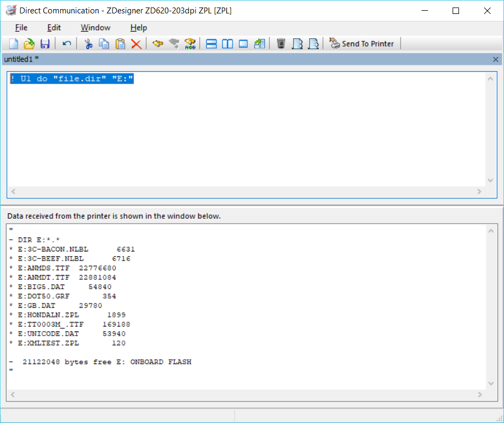The image size is (504, 423).
Task: Click the Replace A to B icon
Action: [190, 43]
